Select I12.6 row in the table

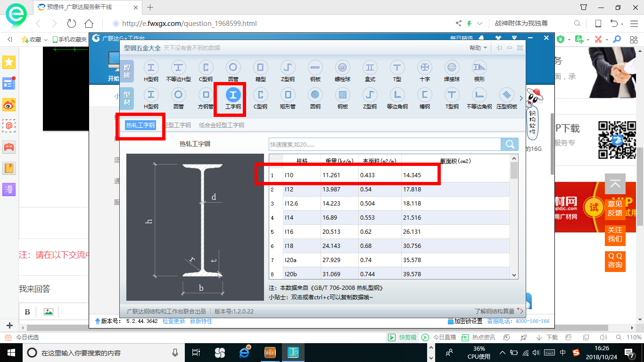(x=389, y=203)
